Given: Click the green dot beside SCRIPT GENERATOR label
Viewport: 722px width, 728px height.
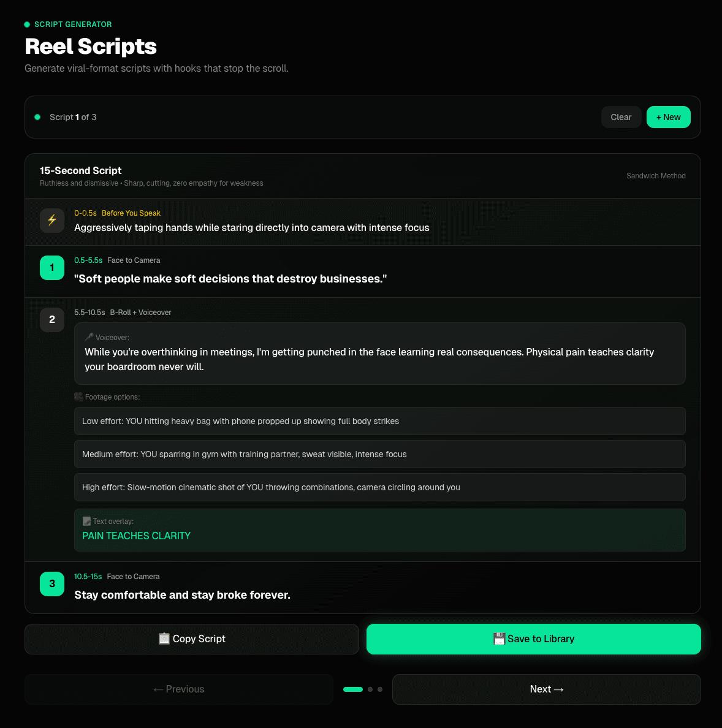Looking at the screenshot, I should (26, 24).
